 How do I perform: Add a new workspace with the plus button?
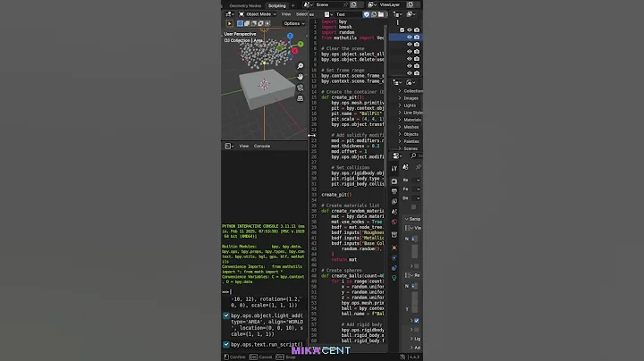point(292,5)
